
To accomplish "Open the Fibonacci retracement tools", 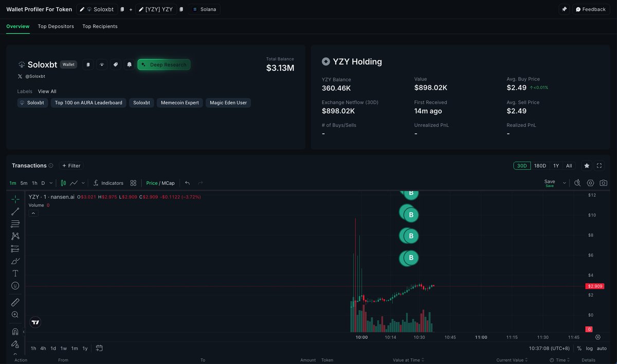I will coord(15,224).
